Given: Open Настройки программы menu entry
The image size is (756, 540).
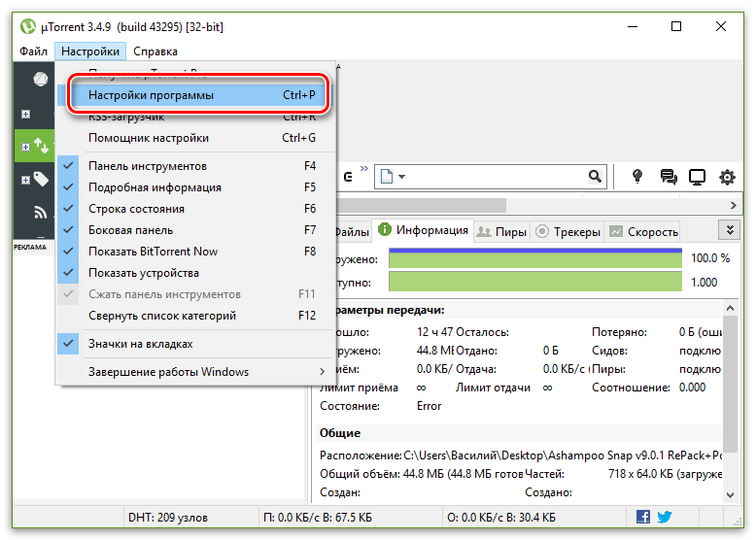Looking at the screenshot, I should [x=195, y=95].
